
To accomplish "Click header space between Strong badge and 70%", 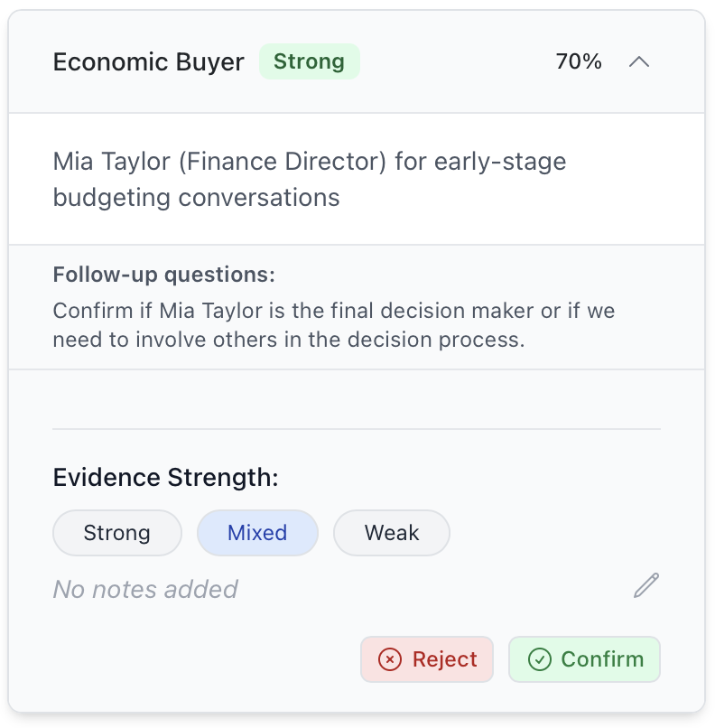I will point(456,62).
